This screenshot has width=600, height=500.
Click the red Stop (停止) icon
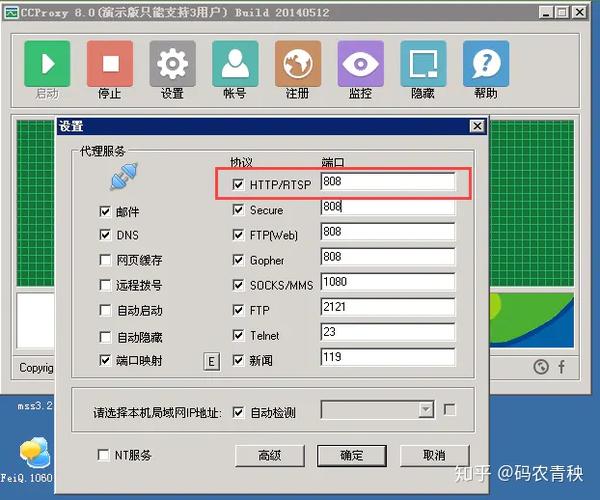click(x=110, y=64)
